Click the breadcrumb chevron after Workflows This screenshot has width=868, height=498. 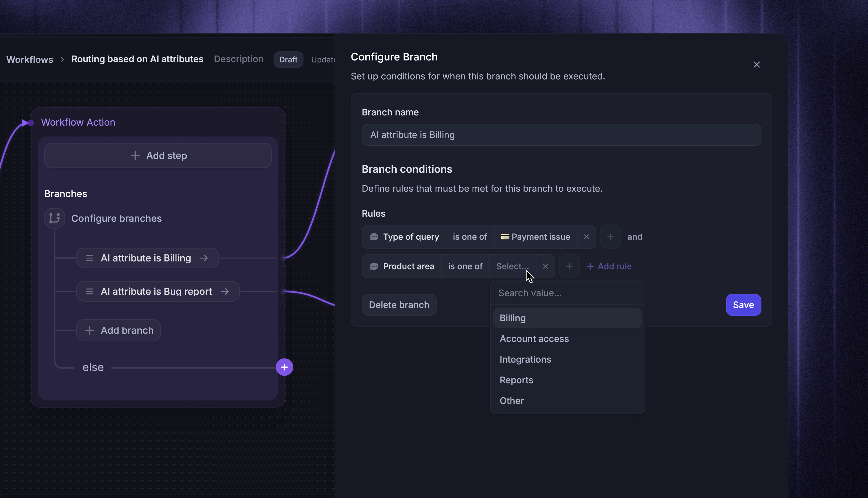tap(62, 60)
